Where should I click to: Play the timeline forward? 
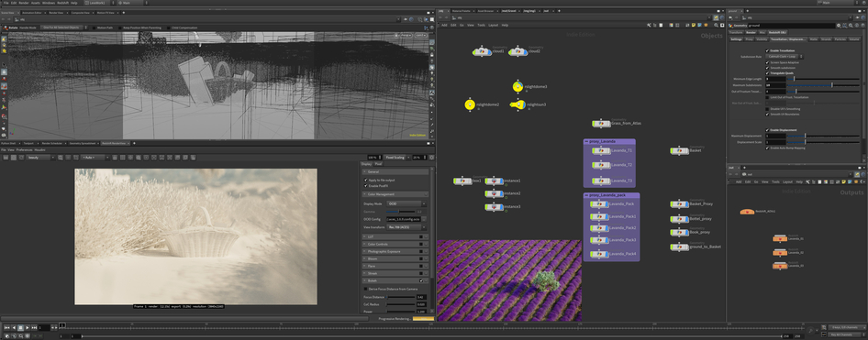click(x=28, y=328)
